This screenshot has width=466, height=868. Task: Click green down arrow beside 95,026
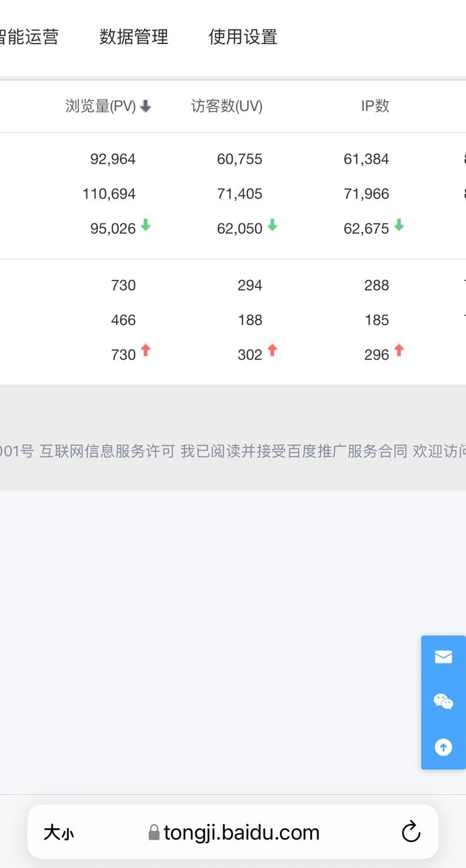pos(146,225)
